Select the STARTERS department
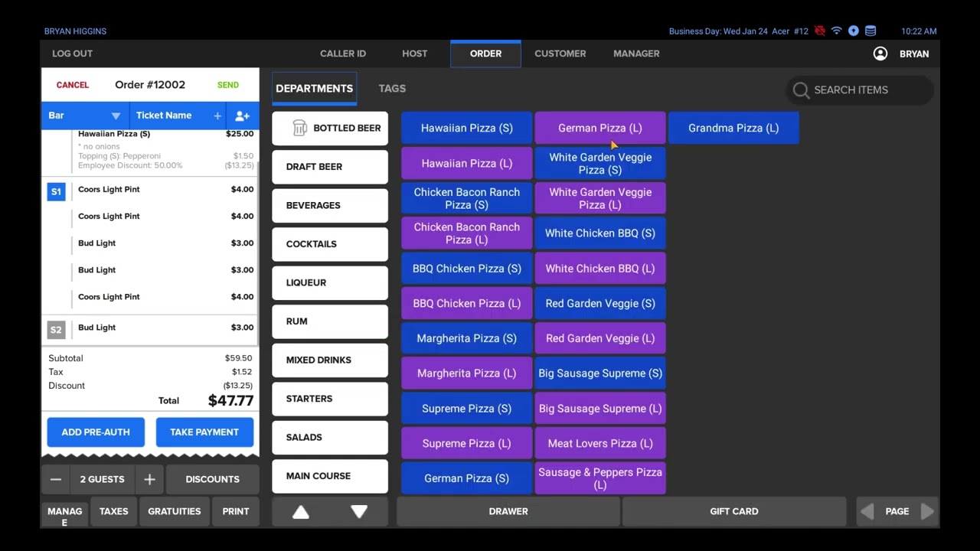The image size is (980, 551). pyautogui.click(x=330, y=399)
